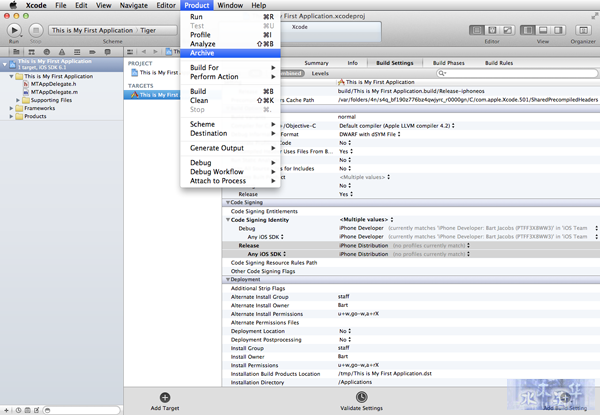The height and width of the screenshot is (415, 600).
Task: Click the unsaved files filter icon
Action: pos(37,410)
